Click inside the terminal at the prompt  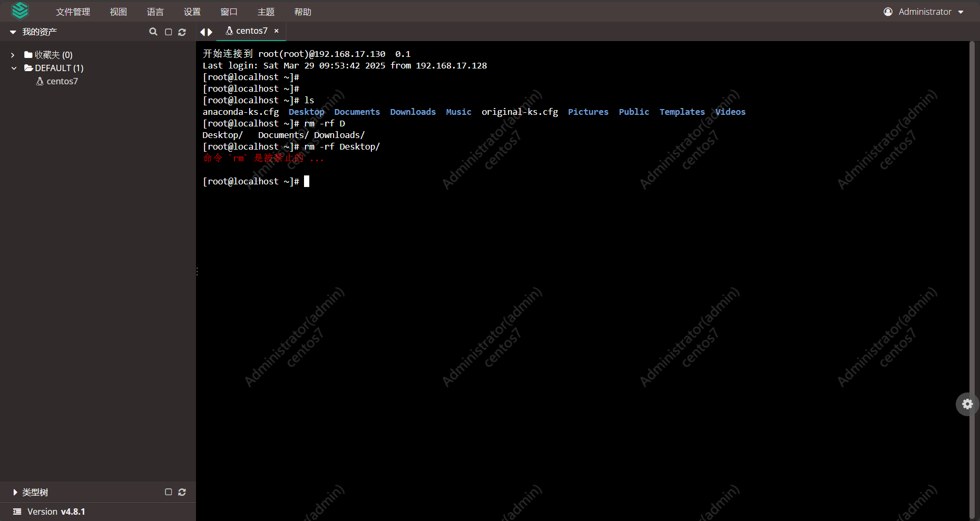point(307,181)
